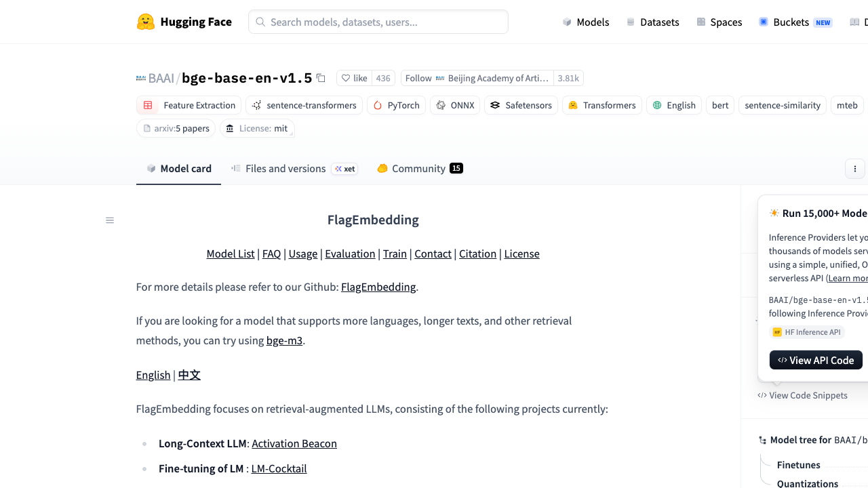The height and width of the screenshot is (488, 868).
Task: Select the sentence-transformers tag
Action: point(304,105)
